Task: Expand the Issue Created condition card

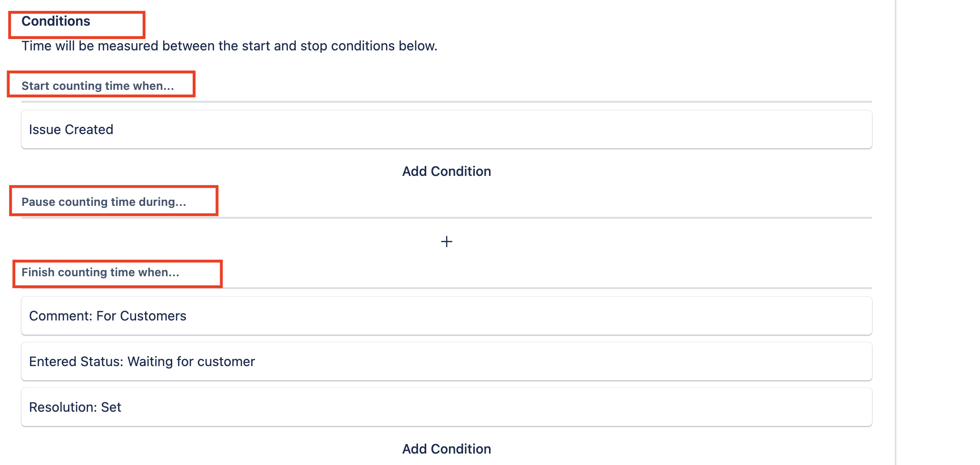Action: (x=446, y=129)
